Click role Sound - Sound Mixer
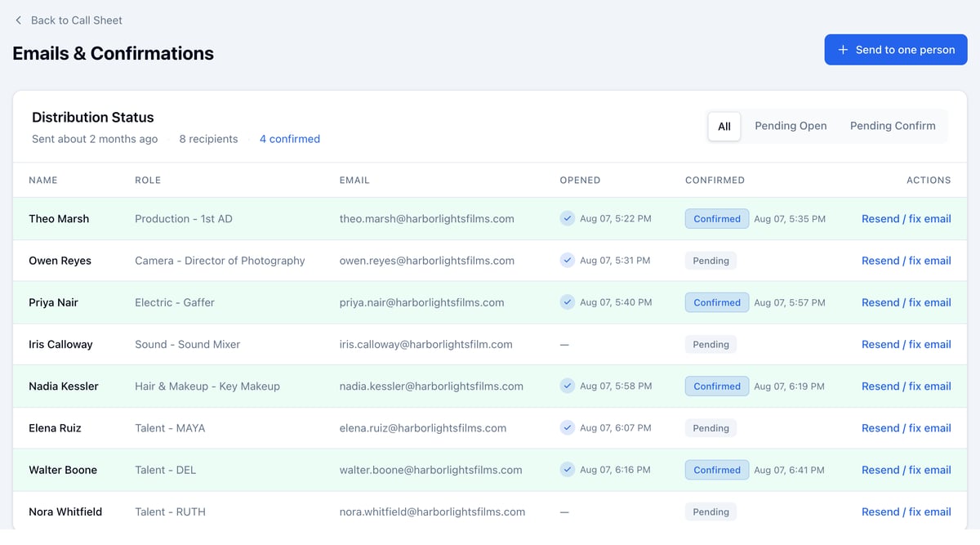Viewport: 980px width, 545px height. coord(188,344)
